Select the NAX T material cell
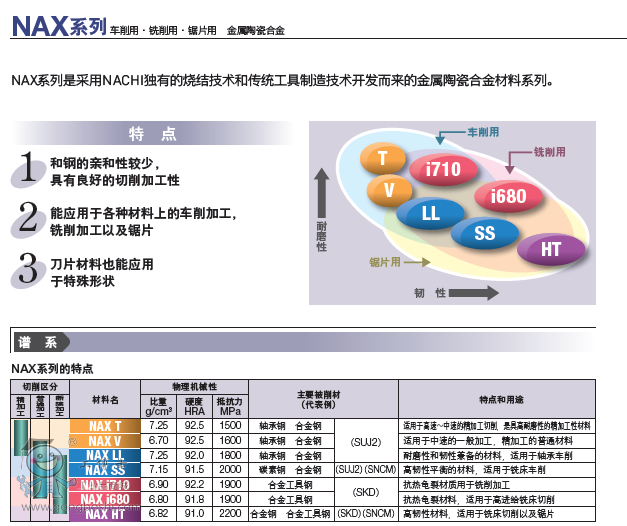Image resolution: width=627 pixels, height=526 pixels. tap(105, 426)
